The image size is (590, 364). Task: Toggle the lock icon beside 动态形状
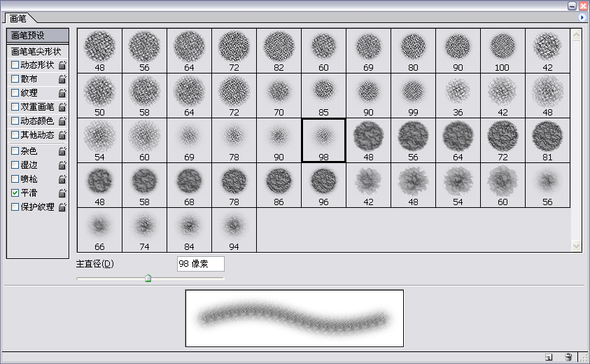coord(62,65)
